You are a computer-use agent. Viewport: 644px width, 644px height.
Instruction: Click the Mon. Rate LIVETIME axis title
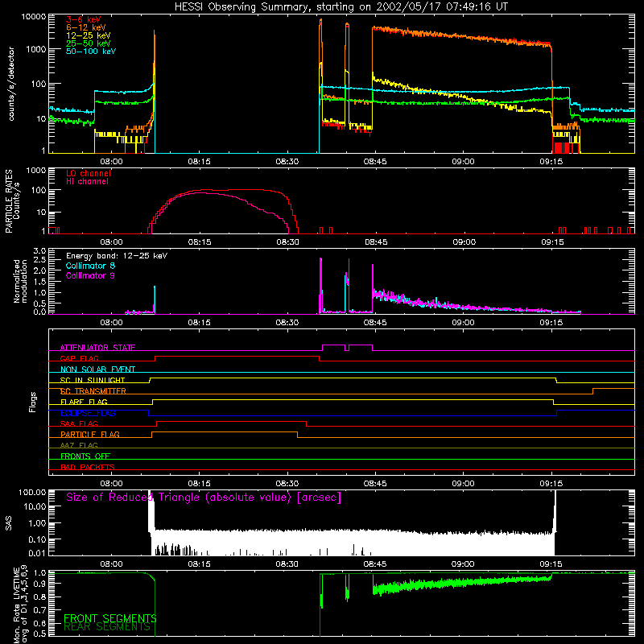21,605
